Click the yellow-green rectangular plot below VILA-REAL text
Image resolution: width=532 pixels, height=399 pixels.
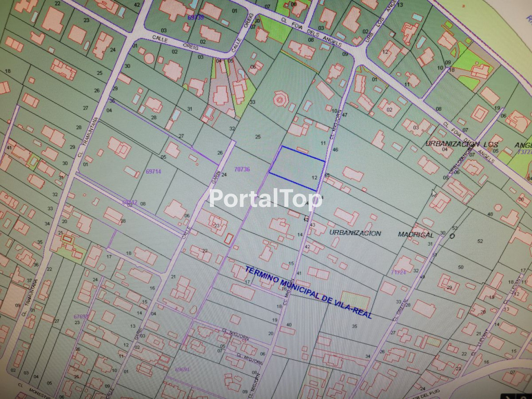355,300
